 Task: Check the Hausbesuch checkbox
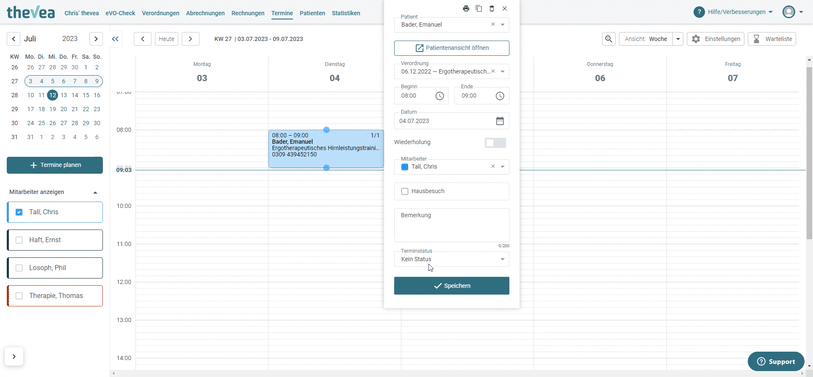(x=405, y=191)
